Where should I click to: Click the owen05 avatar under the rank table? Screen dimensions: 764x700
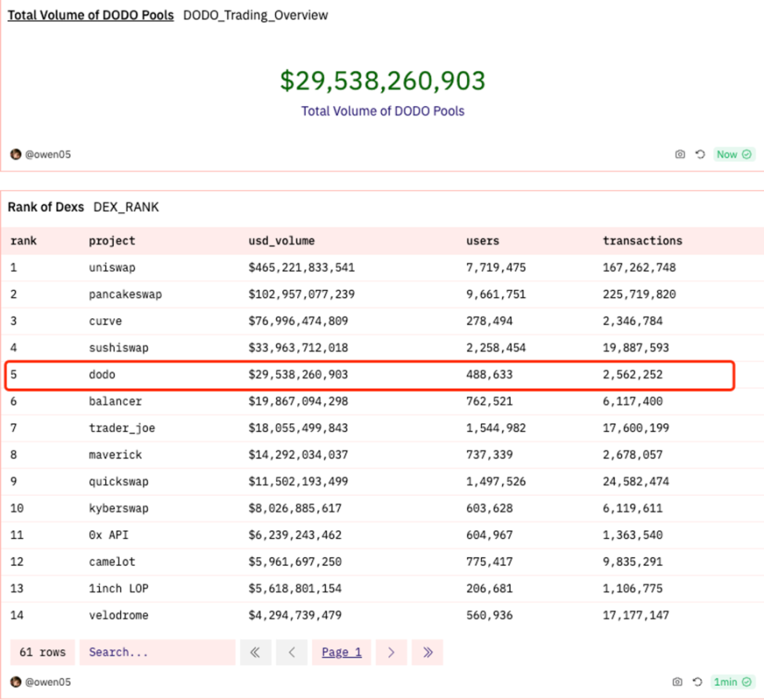tap(16, 682)
